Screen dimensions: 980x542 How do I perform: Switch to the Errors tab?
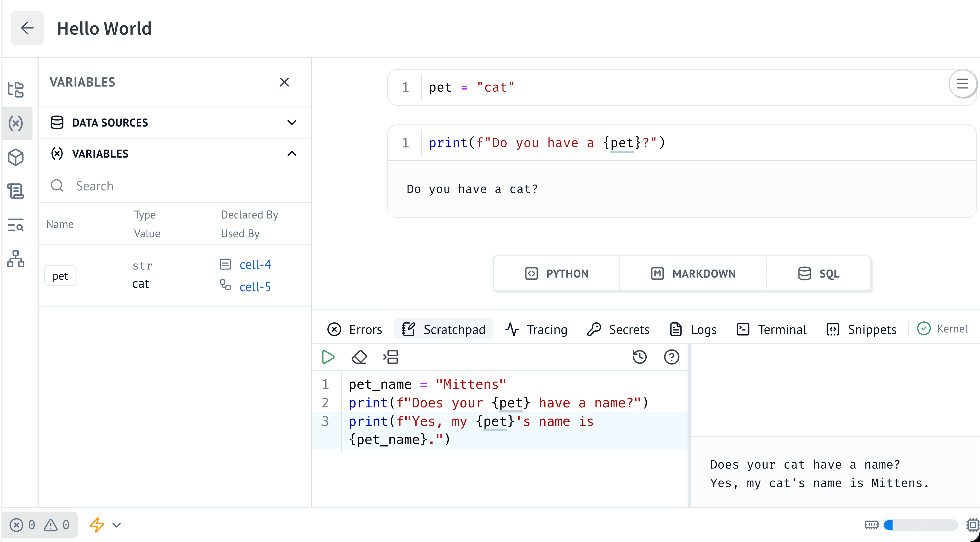(x=355, y=329)
